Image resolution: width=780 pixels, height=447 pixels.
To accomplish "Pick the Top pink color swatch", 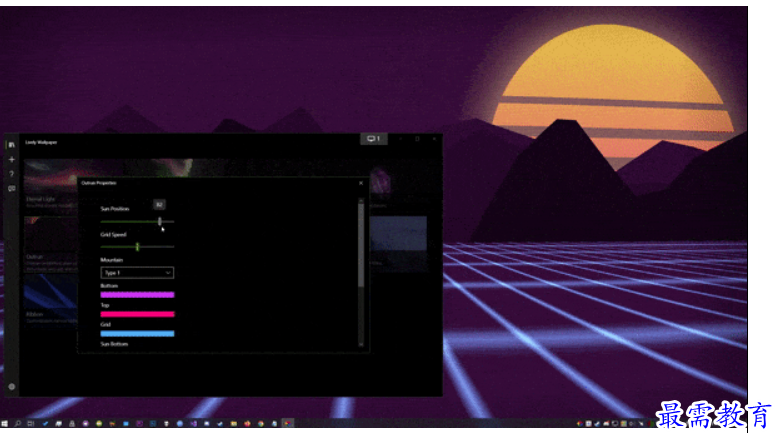I will [x=137, y=314].
